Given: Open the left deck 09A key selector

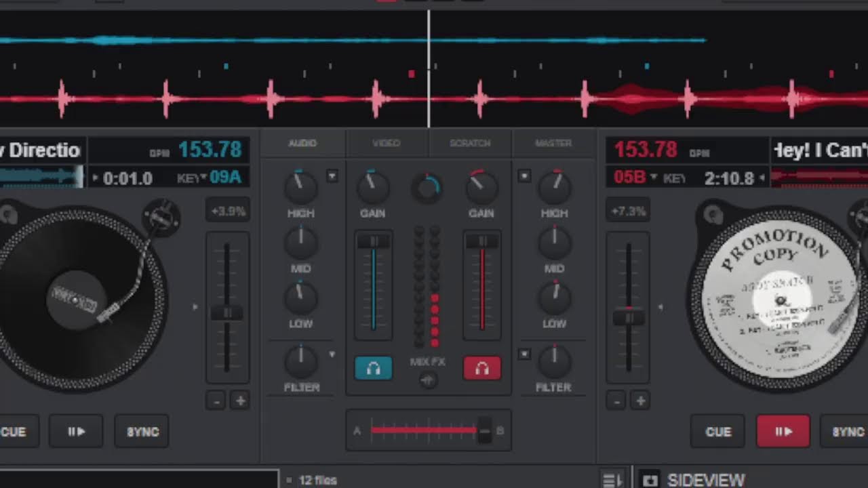Looking at the screenshot, I should coord(225,178).
